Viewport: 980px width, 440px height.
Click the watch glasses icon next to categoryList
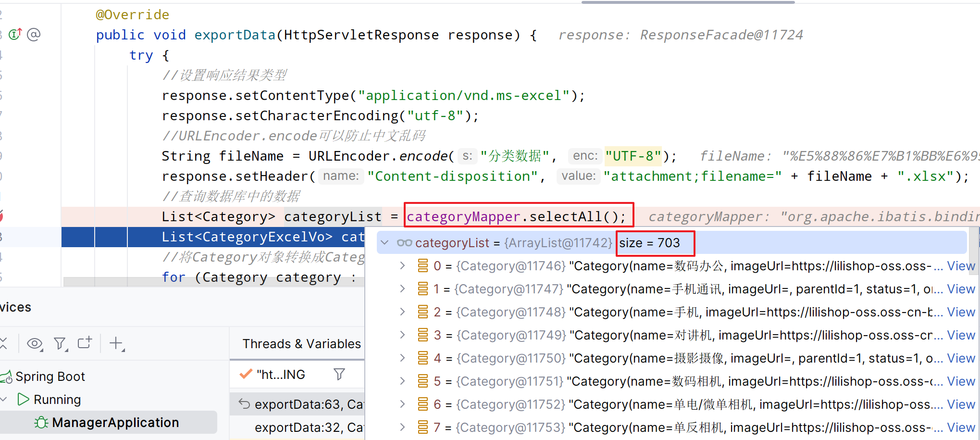(404, 243)
